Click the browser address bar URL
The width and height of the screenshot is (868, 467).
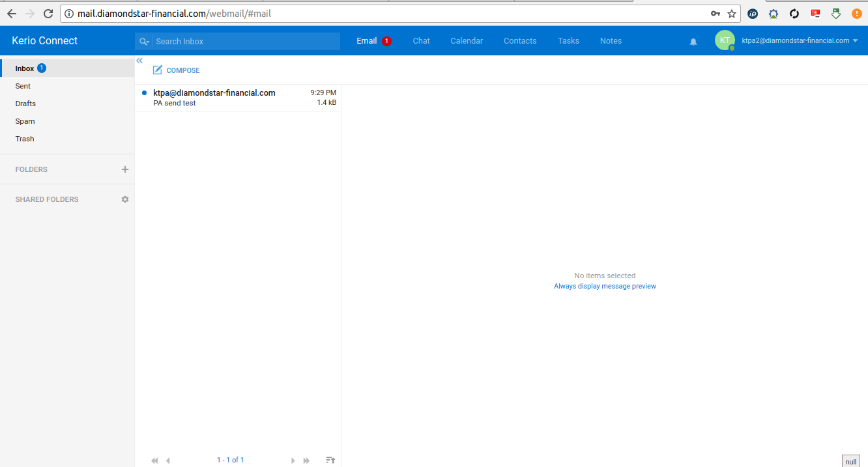pos(174,14)
